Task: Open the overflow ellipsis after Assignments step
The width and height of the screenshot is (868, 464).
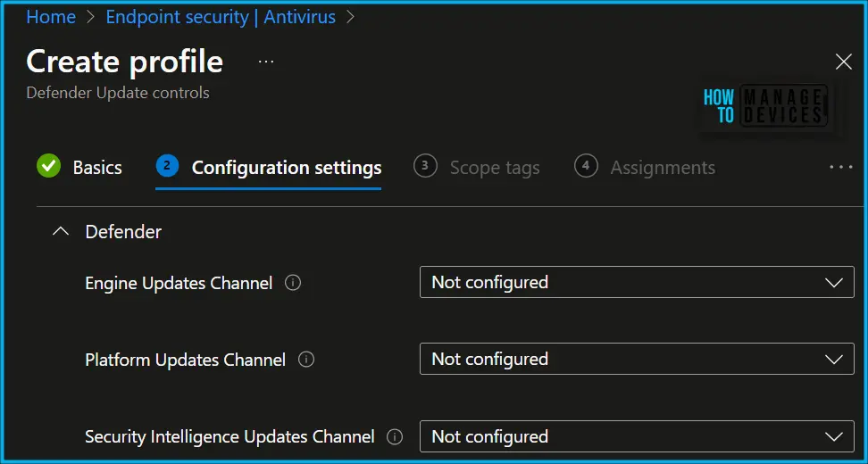Action: (x=841, y=167)
